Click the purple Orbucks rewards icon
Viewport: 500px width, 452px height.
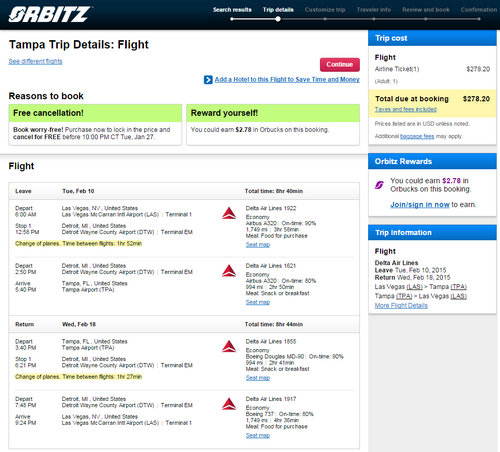point(379,185)
